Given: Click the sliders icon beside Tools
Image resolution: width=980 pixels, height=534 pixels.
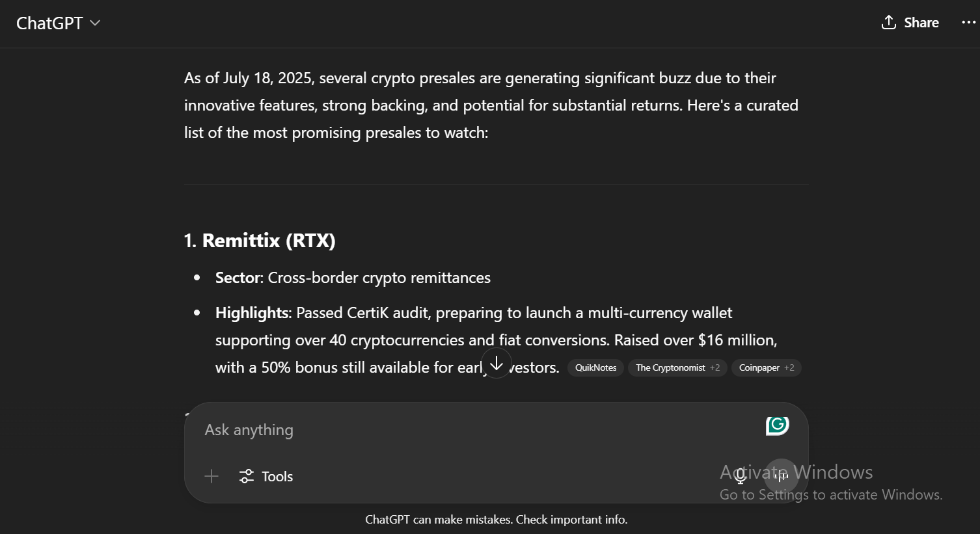Looking at the screenshot, I should [246, 476].
